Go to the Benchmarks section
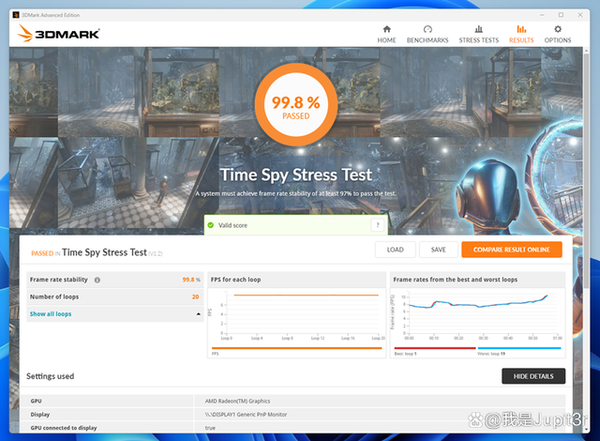Viewport: 600px width, 441px height. pos(427,34)
